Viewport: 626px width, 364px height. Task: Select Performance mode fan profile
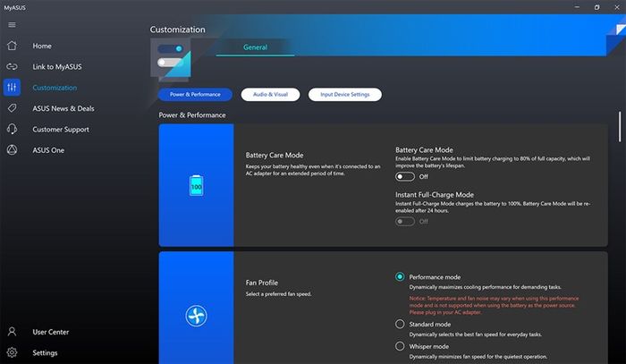pos(400,276)
